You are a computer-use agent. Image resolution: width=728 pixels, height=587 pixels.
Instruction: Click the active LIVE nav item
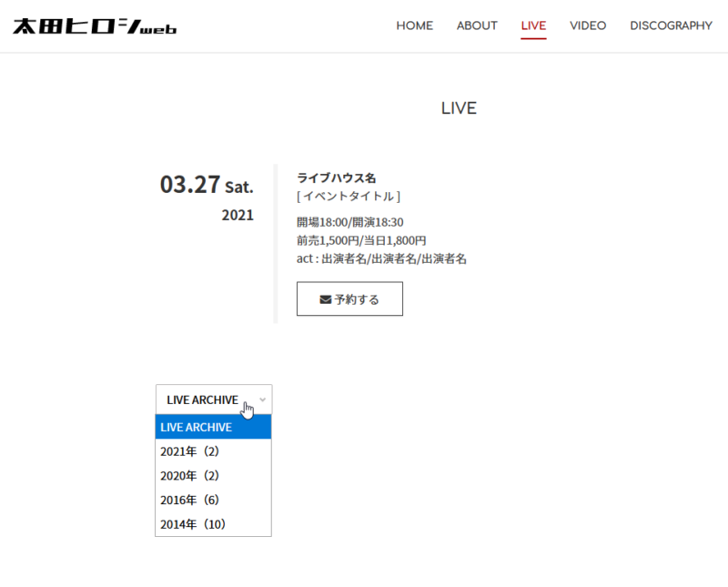(x=533, y=26)
